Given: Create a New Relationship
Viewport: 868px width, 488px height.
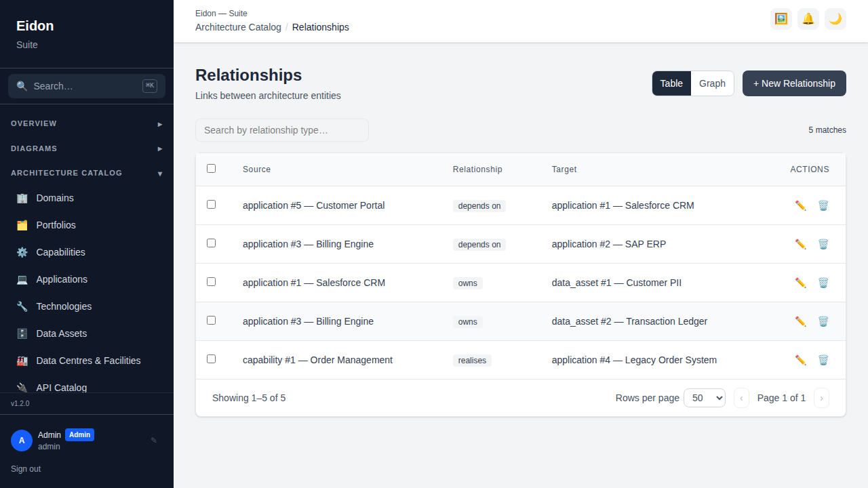Looking at the screenshot, I should (794, 83).
